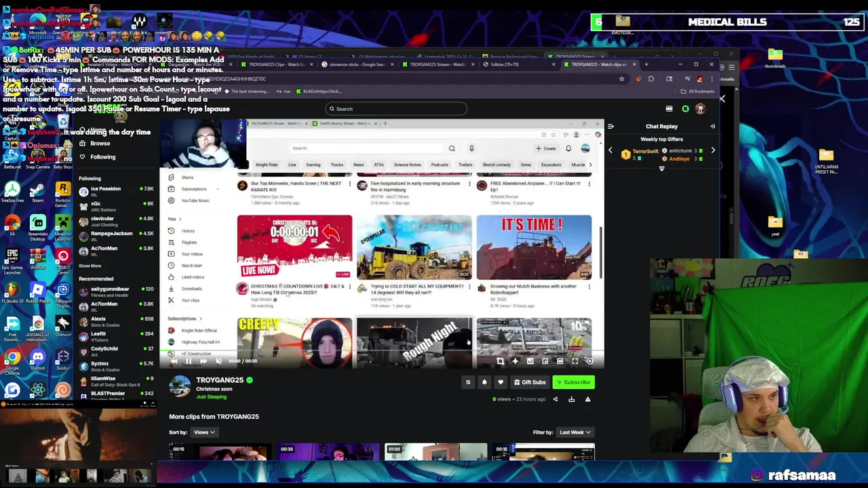Open the browser three-dot menu

(x=711, y=79)
